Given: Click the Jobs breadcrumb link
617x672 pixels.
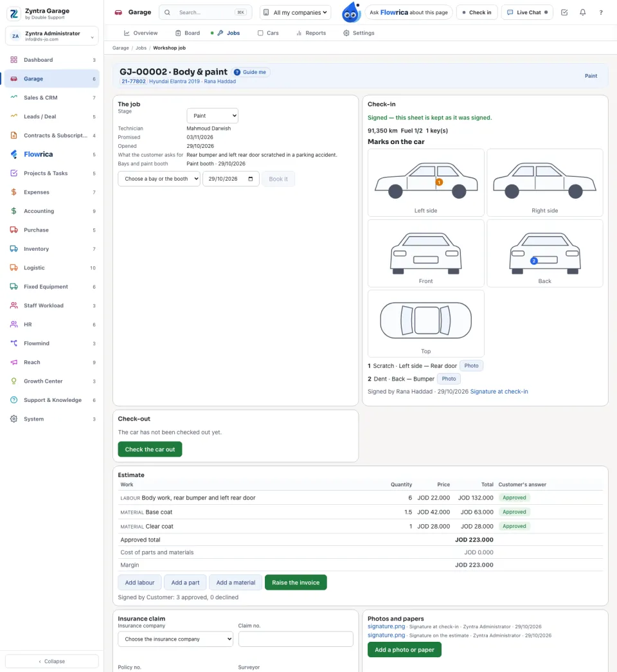Looking at the screenshot, I should point(141,48).
